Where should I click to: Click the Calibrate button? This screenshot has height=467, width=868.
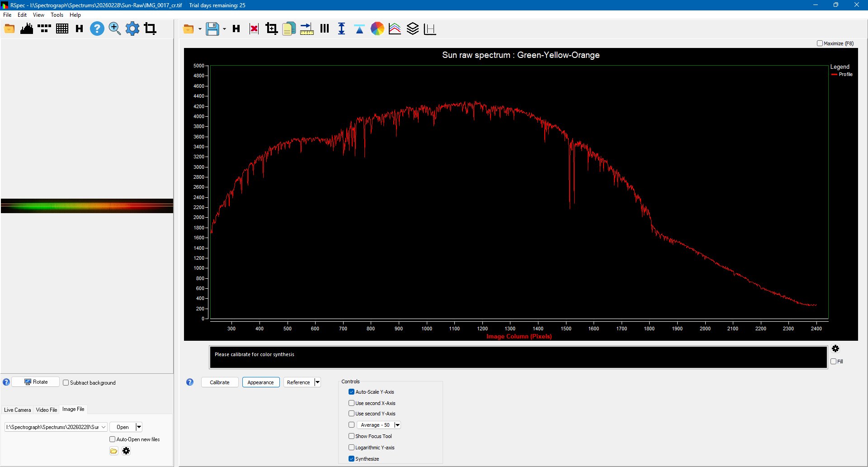pos(220,382)
